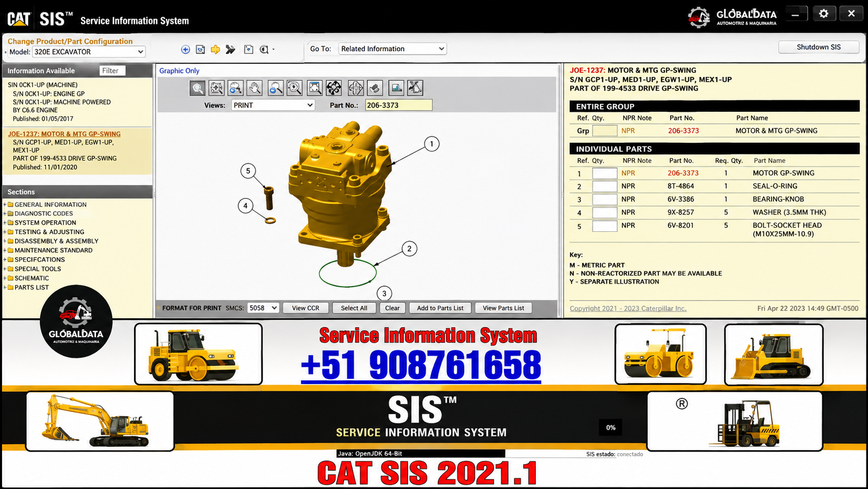
Task: Click callout 1 in the swing motor graphic
Action: coord(431,144)
